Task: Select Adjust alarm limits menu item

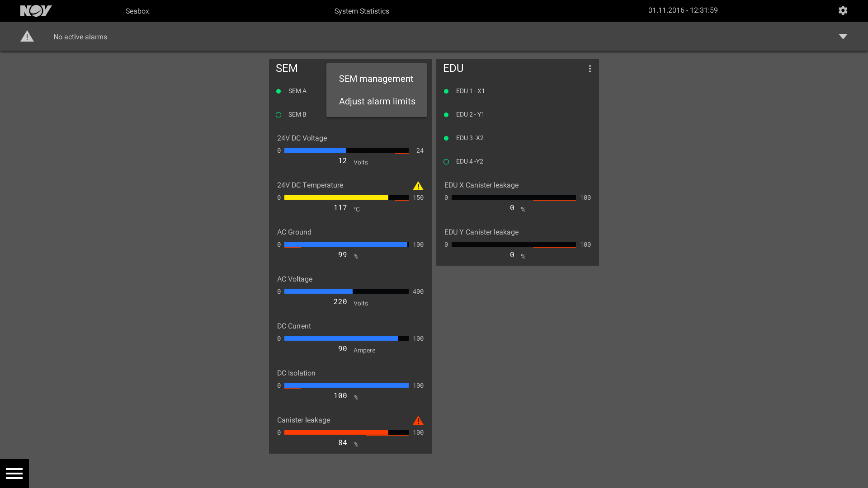Action: [x=376, y=101]
